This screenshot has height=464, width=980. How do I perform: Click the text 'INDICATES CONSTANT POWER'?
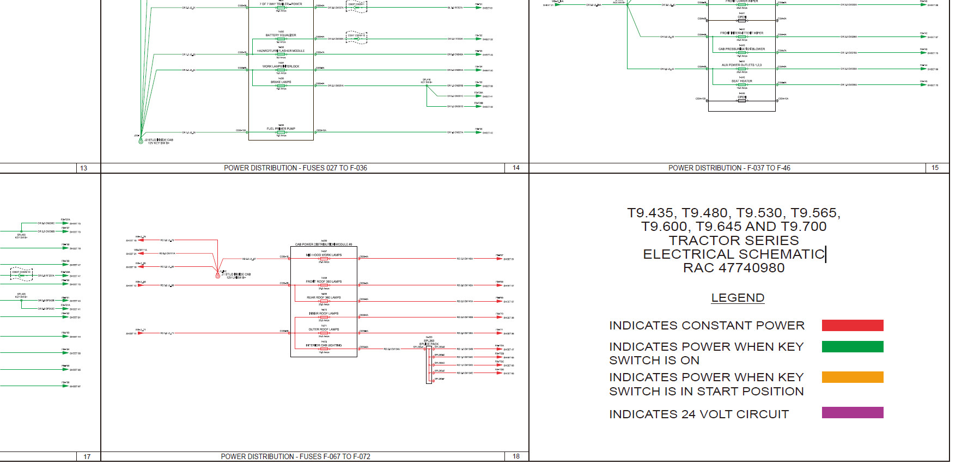pos(707,326)
